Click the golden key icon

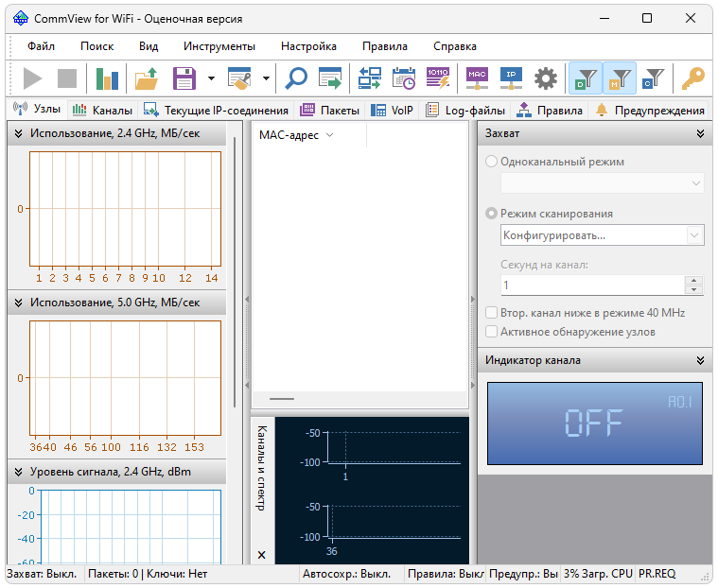pos(693,78)
